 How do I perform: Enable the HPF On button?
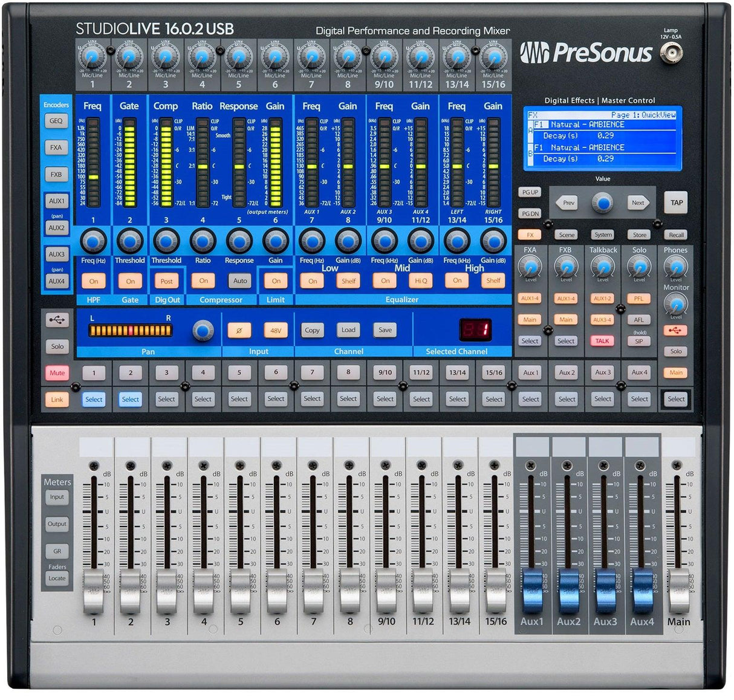point(93,280)
